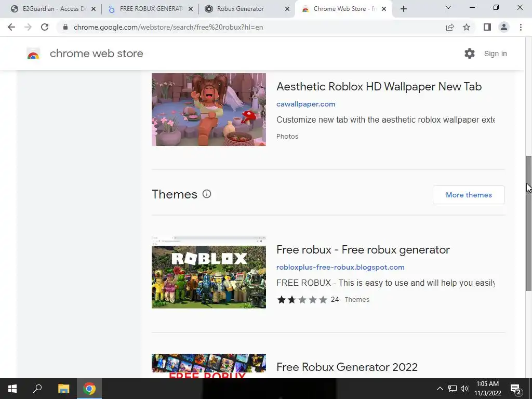This screenshot has height=399, width=532.
Task: Open the Chrome three-dot menu
Action: (x=521, y=27)
